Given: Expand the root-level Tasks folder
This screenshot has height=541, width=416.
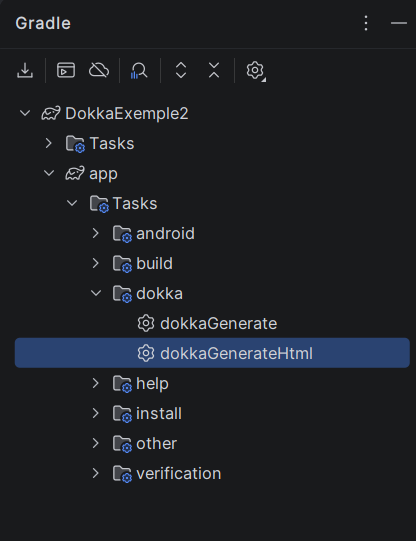Looking at the screenshot, I should coord(49,143).
